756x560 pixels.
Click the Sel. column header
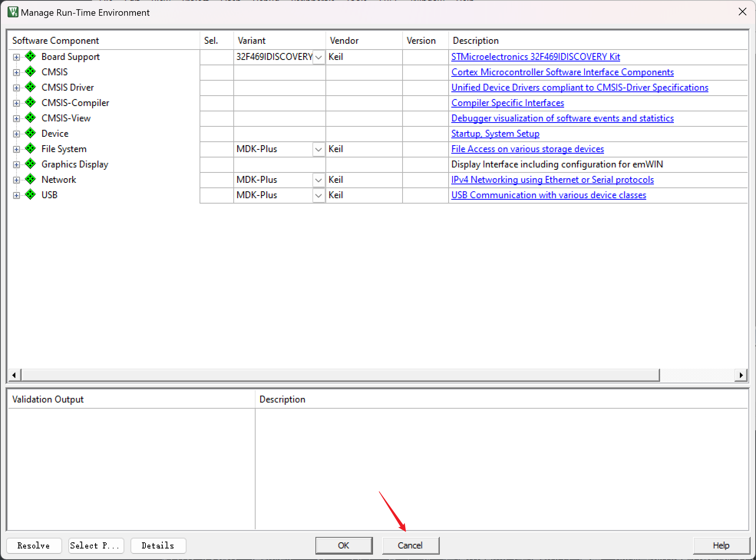(216, 40)
